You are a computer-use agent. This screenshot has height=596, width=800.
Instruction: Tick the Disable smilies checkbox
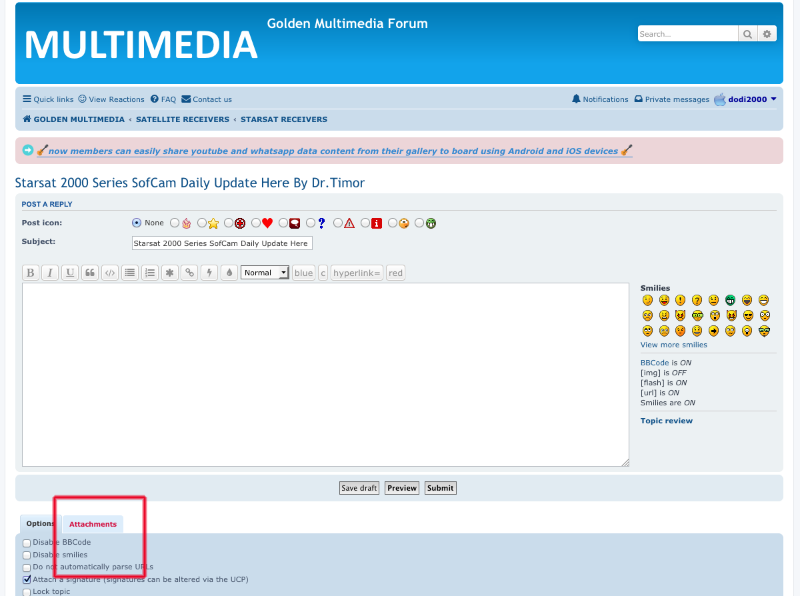coord(27,555)
